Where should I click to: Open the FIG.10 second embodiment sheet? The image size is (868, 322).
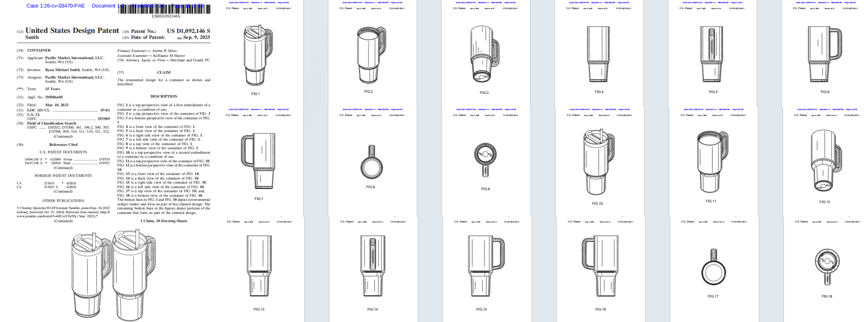600,162
